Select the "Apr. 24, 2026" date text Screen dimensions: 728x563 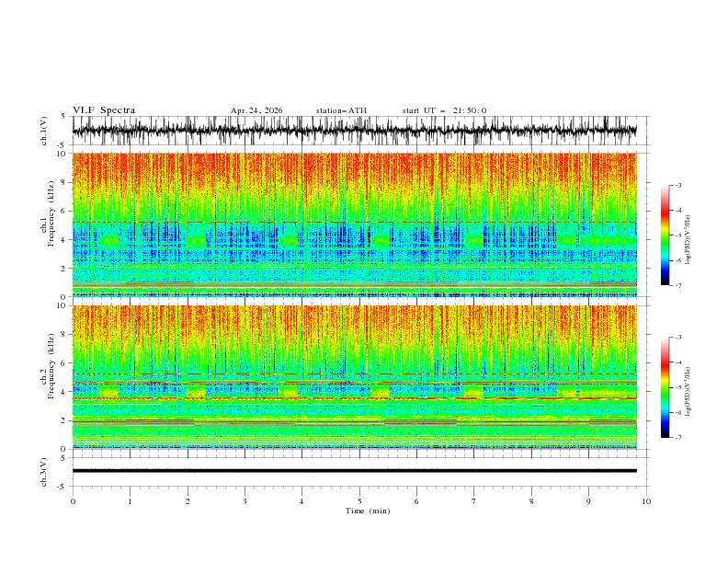point(256,110)
